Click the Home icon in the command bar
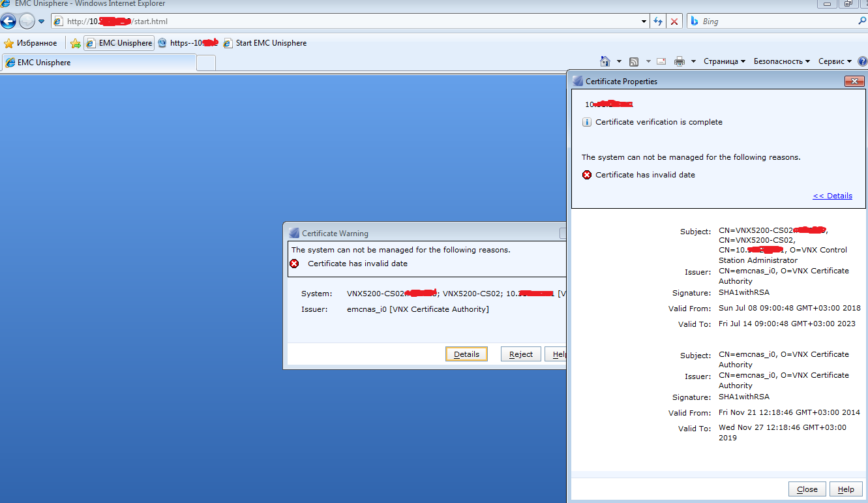 [x=605, y=61]
